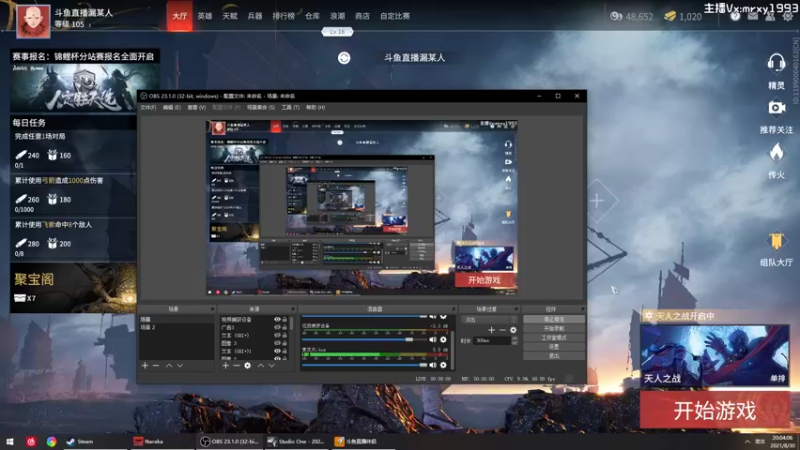Move selected scene down with arrow

point(180,365)
